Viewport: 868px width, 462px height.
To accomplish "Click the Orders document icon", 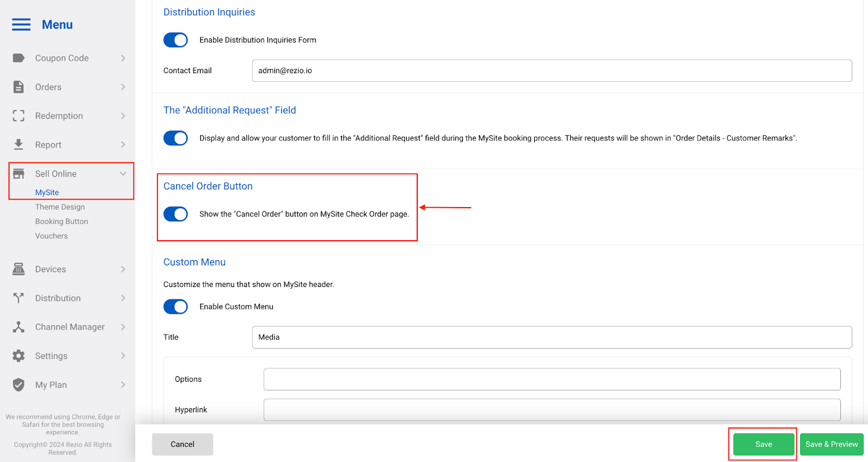I will pyautogui.click(x=18, y=87).
